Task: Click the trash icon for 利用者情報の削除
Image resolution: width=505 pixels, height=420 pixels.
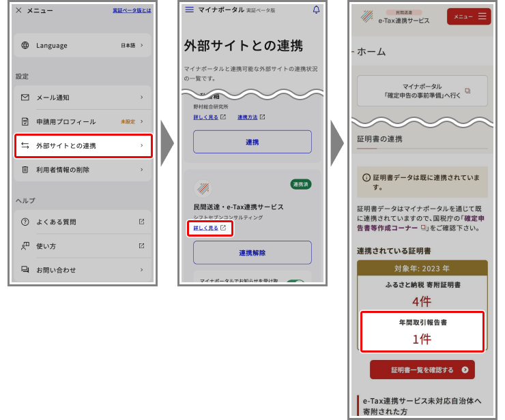Action: pyautogui.click(x=25, y=170)
